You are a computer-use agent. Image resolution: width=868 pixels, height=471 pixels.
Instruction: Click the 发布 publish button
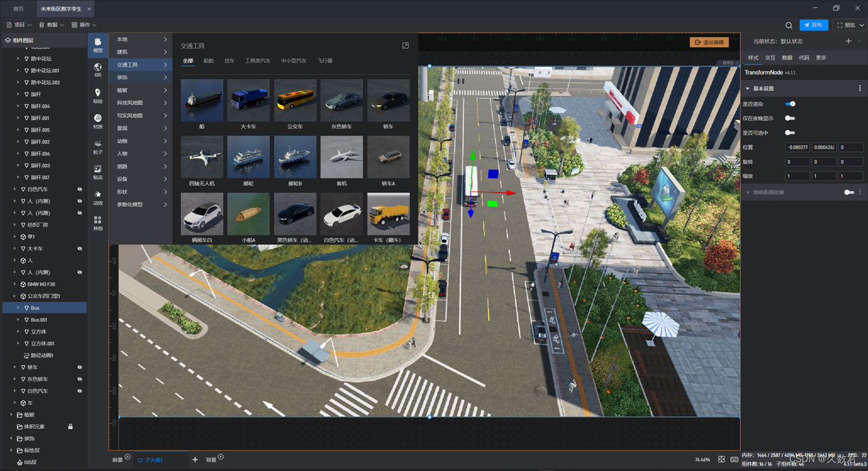coord(814,25)
